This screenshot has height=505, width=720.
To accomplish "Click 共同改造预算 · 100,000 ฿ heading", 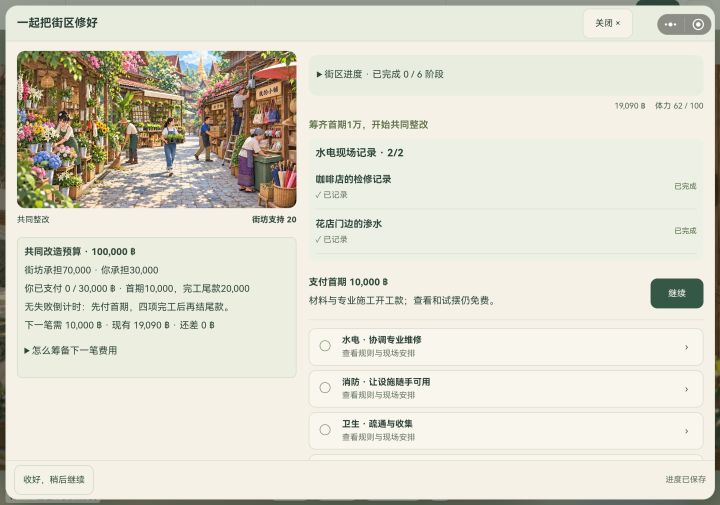I will click(x=80, y=252).
